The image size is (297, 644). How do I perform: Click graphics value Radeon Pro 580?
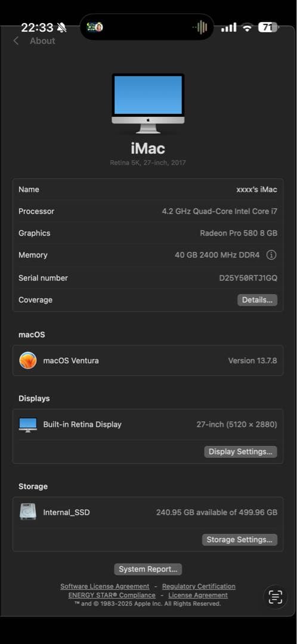point(239,233)
